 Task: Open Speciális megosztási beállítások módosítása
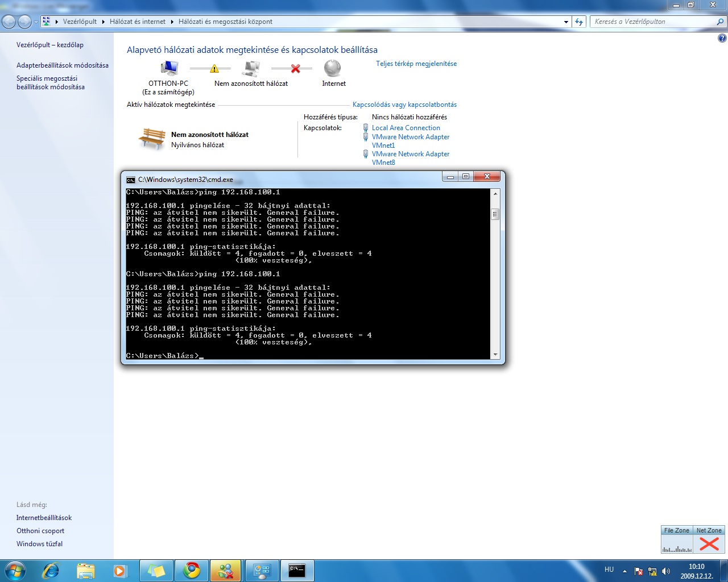51,82
